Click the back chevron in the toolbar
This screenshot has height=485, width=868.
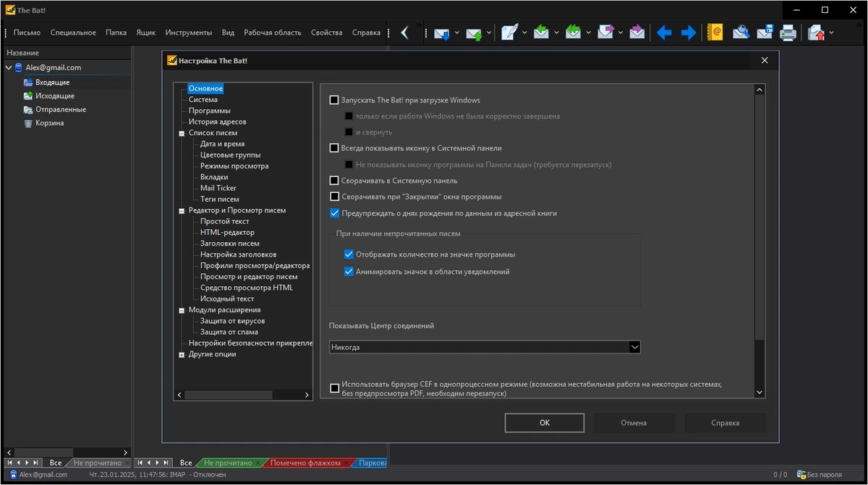[404, 33]
